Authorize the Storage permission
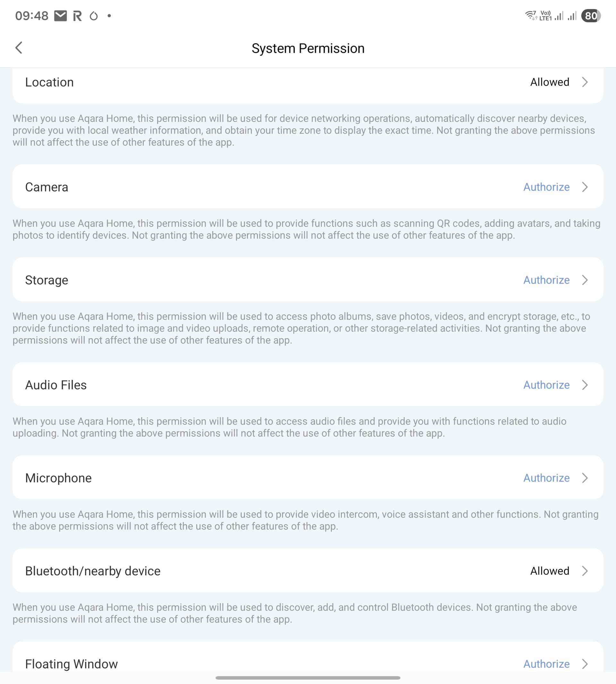 tap(546, 280)
